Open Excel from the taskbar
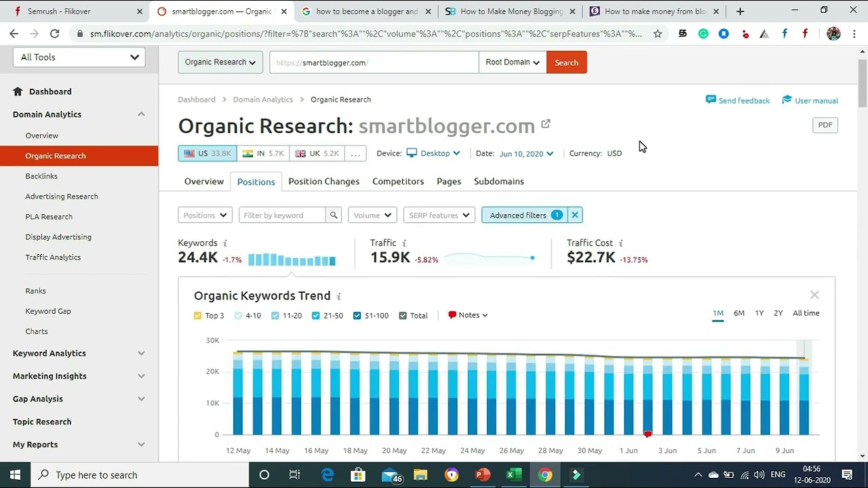This screenshot has height=488, width=868. 513,474
